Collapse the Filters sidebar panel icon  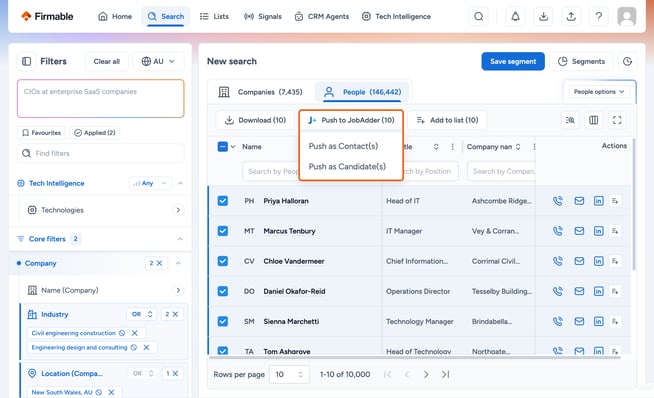click(x=26, y=61)
